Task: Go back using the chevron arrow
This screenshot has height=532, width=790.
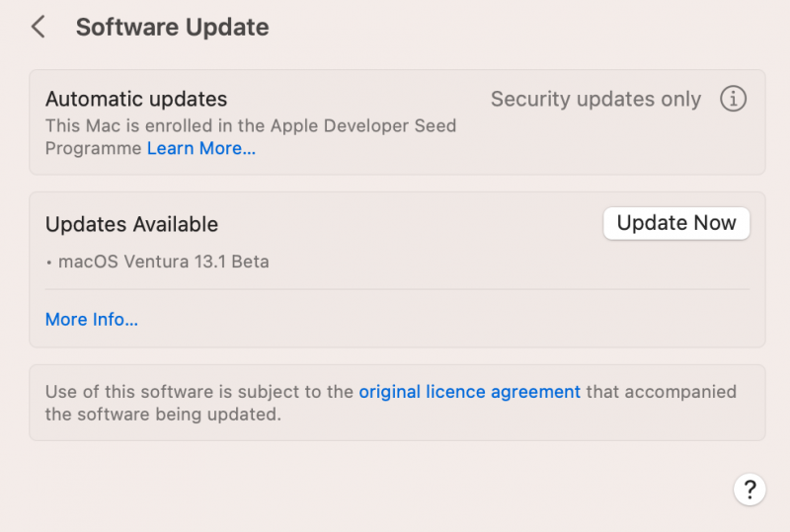Action: click(39, 27)
